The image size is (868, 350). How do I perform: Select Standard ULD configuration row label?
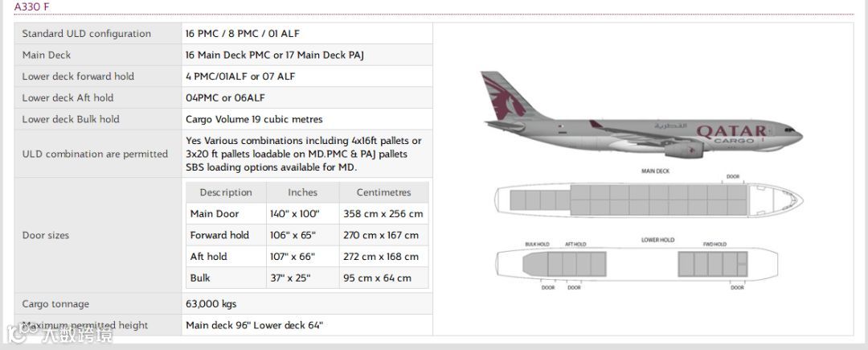click(x=86, y=34)
